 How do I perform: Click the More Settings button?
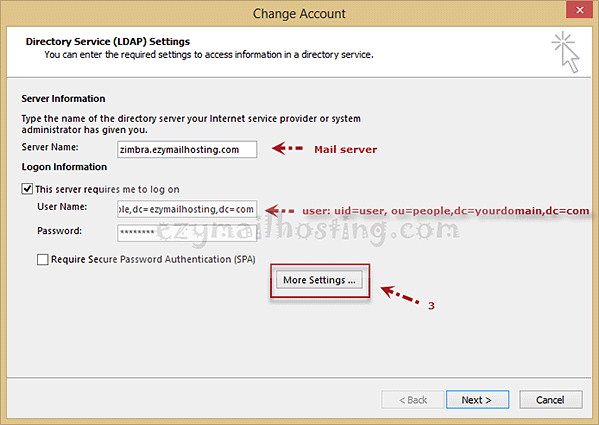tap(319, 280)
